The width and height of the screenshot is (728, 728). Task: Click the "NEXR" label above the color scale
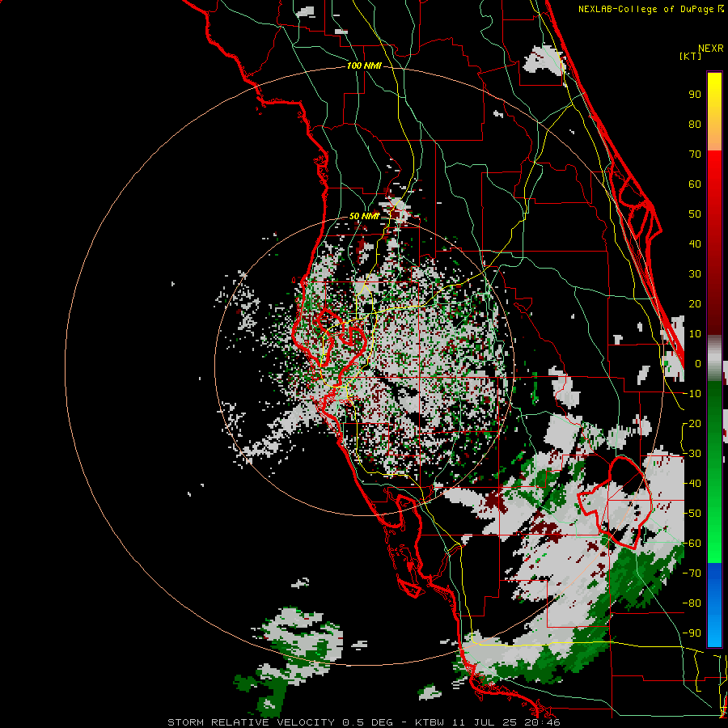(711, 49)
